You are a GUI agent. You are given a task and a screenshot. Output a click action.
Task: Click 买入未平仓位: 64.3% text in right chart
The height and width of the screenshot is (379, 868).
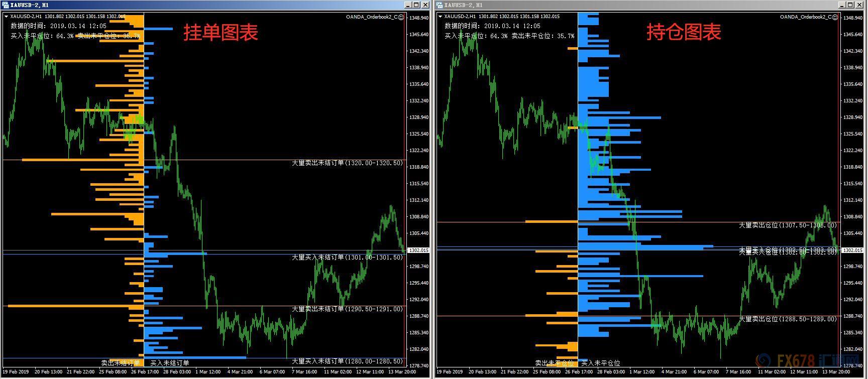pos(476,36)
